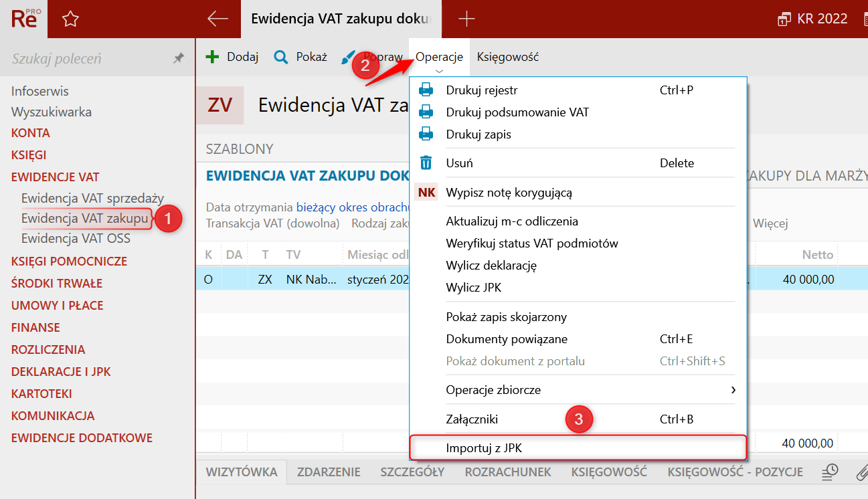The height and width of the screenshot is (499, 868).
Task: Click the KR 2022 company icon
Action: point(784,19)
